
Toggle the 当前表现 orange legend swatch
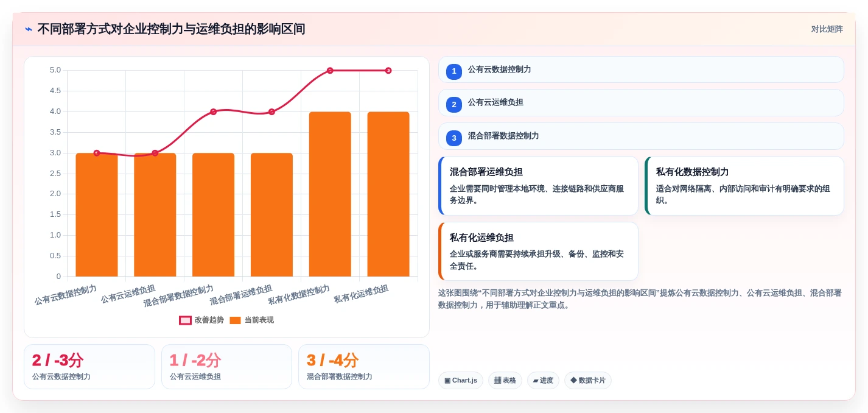(235, 320)
